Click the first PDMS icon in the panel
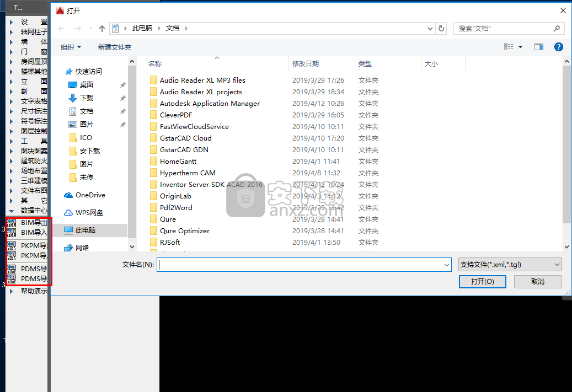Viewport: 572px width, 392px height. (x=12, y=269)
